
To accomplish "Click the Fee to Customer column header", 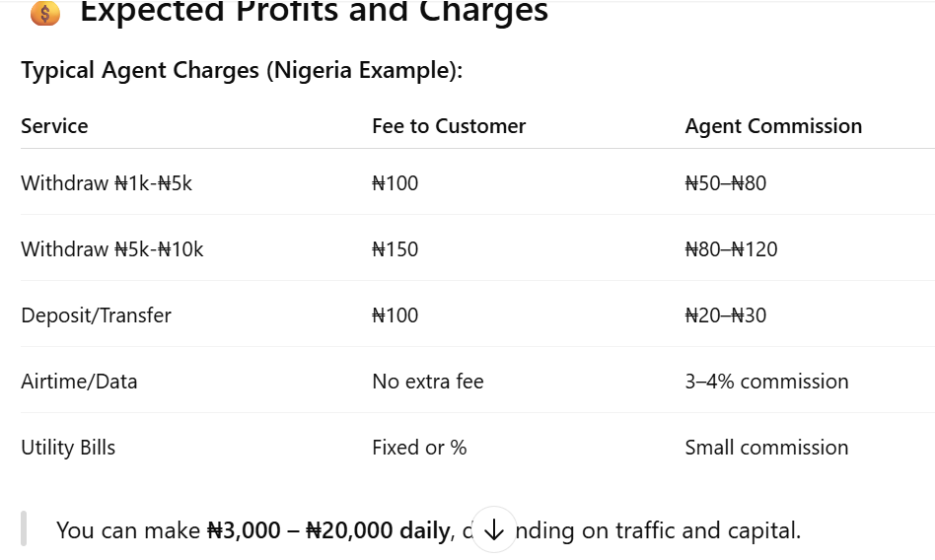I will 449,126.
